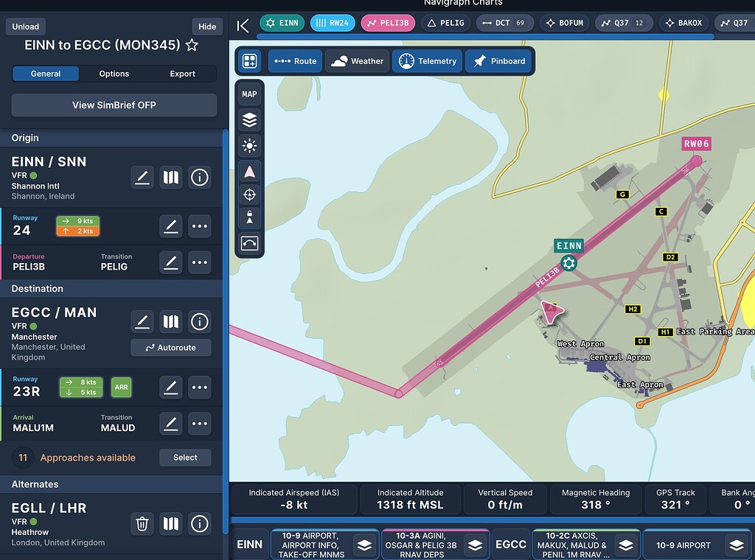Image resolution: width=755 pixels, height=560 pixels.
Task: Open charts list for EINN origin
Action: (x=170, y=177)
